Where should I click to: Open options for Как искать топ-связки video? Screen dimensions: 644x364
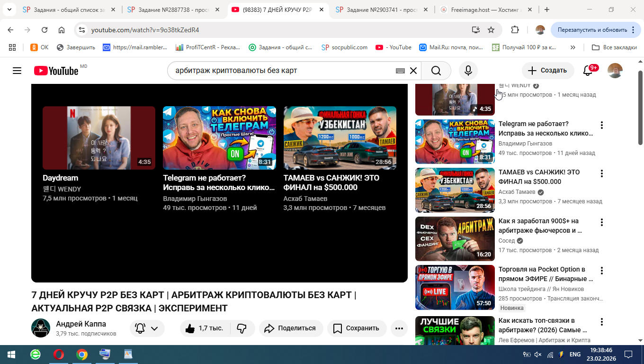[602, 322]
